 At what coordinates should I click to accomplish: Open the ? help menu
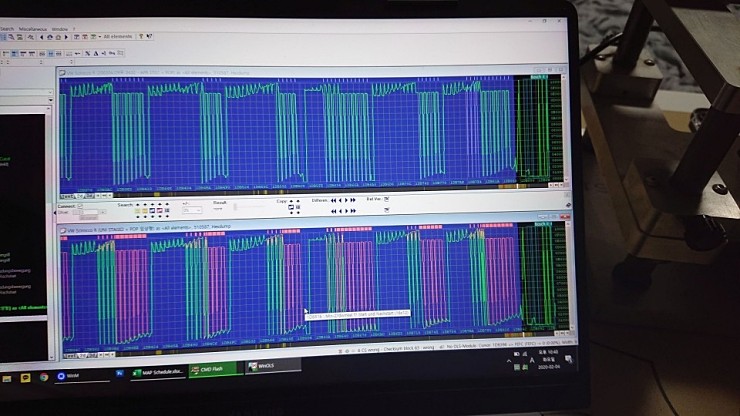click(74, 29)
